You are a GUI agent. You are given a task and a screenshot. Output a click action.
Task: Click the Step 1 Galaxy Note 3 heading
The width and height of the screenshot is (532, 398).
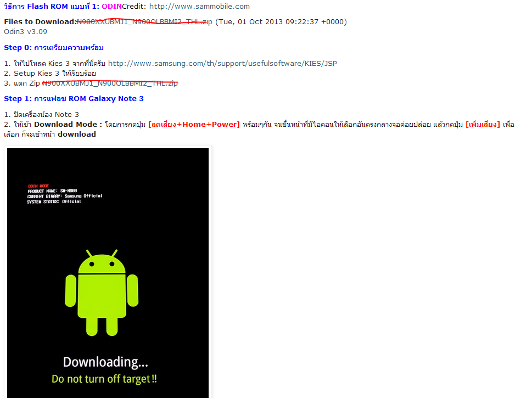[x=74, y=98]
